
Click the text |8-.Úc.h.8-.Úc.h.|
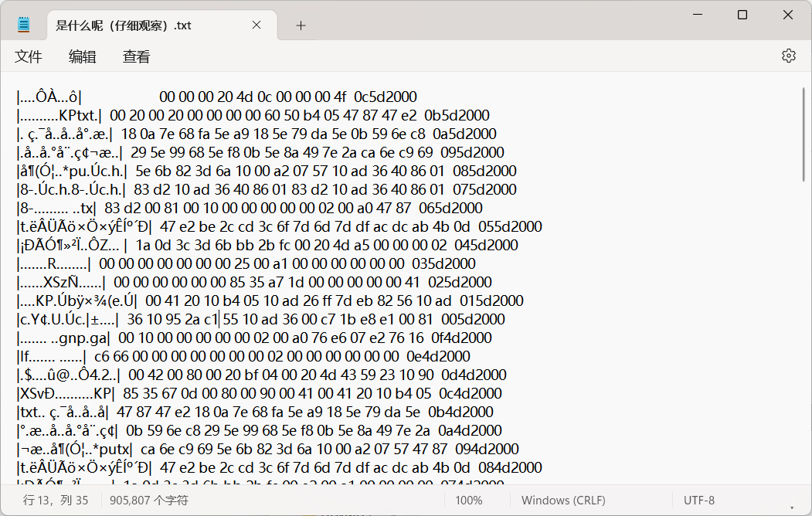(x=71, y=189)
